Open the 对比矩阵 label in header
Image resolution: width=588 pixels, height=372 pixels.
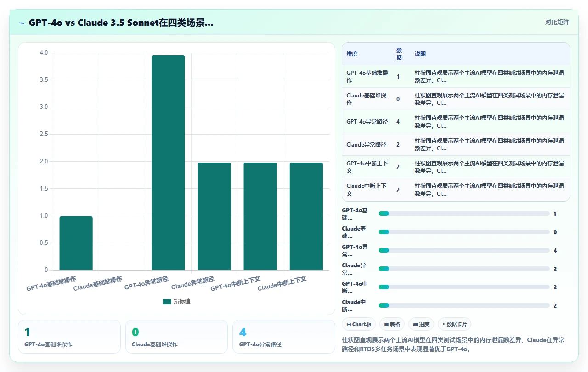(557, 22)
